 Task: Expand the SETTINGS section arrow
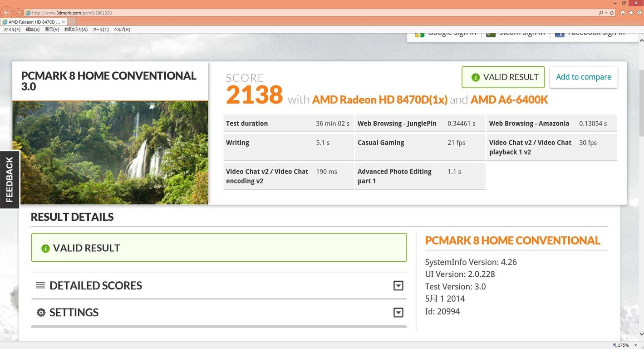(x=398, y=313)
